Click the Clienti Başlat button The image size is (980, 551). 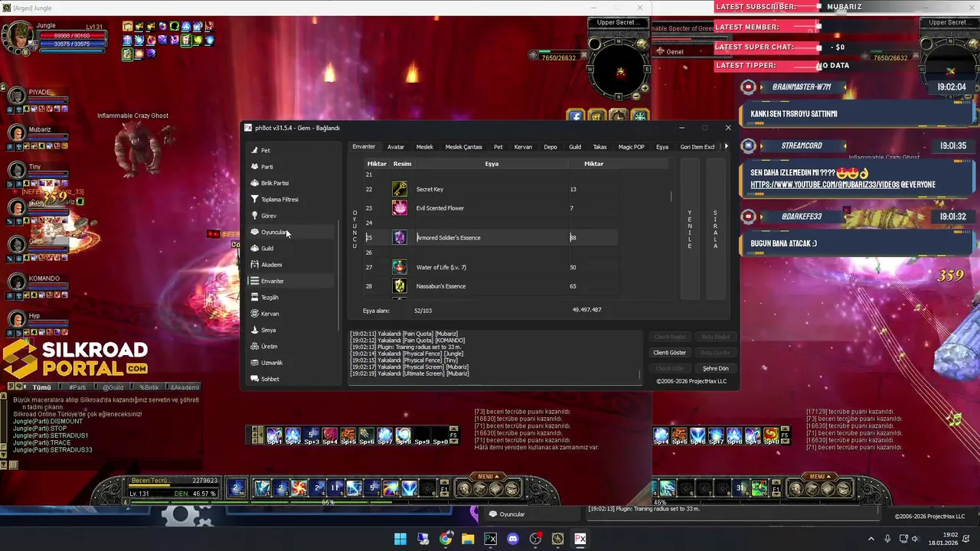click(669, 337)
